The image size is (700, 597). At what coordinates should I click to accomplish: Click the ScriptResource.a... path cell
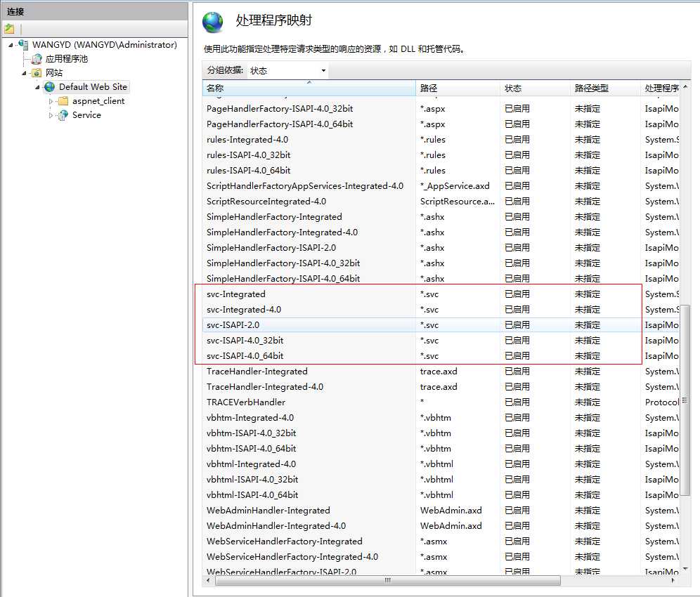point(457,202)
